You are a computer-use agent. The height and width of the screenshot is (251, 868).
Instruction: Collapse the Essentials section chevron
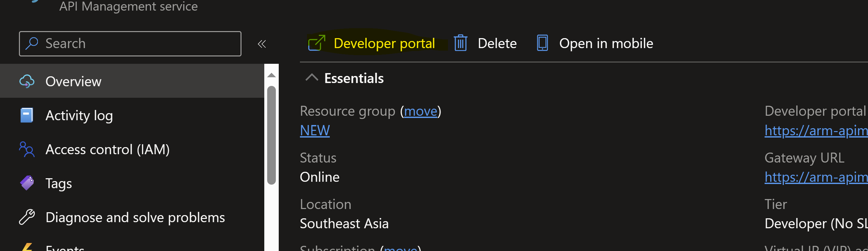312,78
